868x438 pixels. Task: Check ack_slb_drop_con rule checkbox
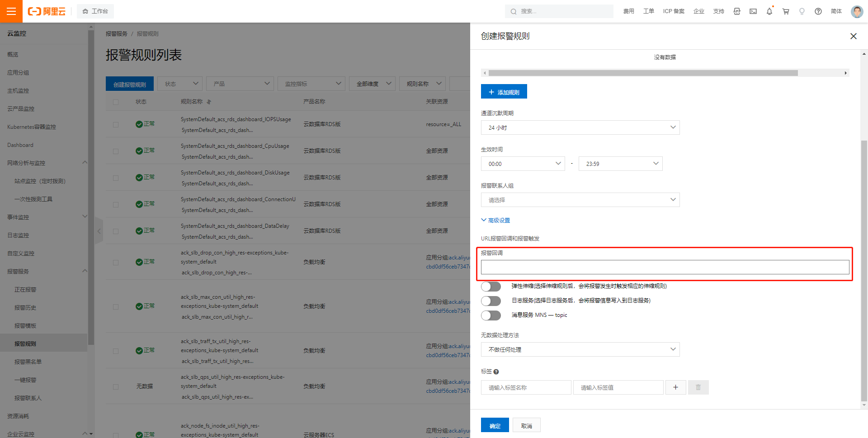pos(116,262)
